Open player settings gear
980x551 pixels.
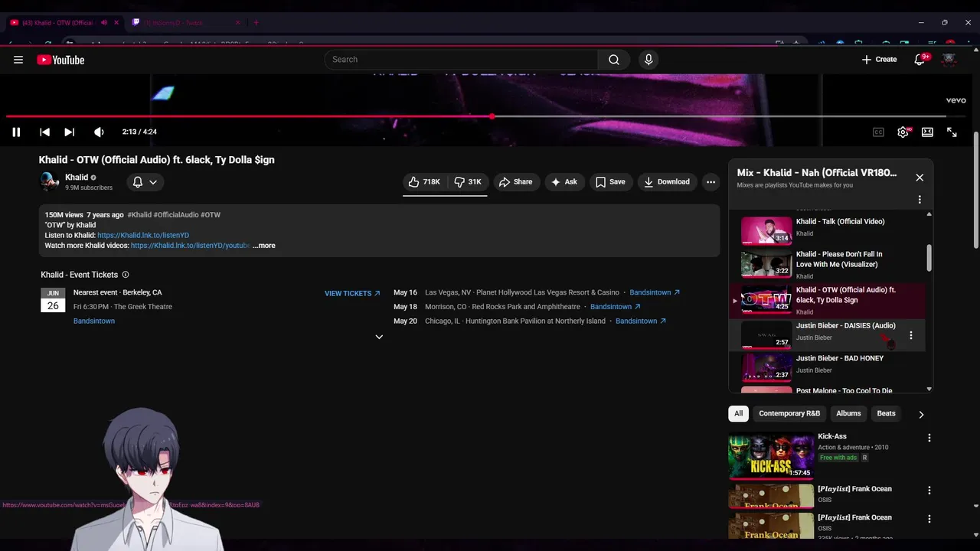coord(903,132)
